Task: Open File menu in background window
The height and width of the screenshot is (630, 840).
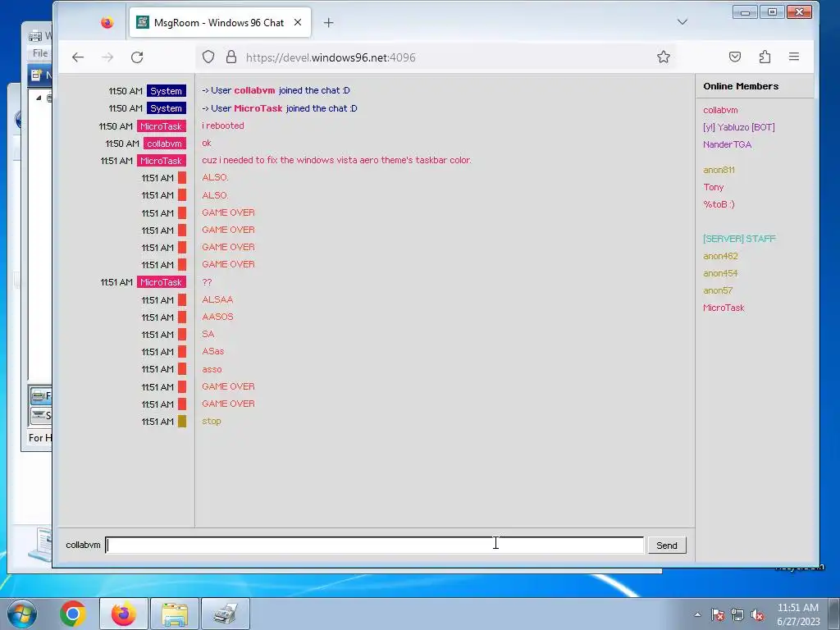Action: pos(40,53)
